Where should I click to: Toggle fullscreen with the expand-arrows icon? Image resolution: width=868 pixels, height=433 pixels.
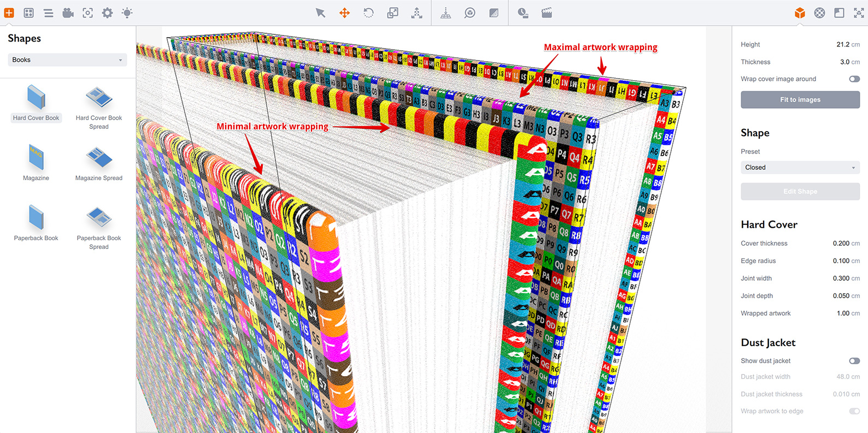point(859,13)
